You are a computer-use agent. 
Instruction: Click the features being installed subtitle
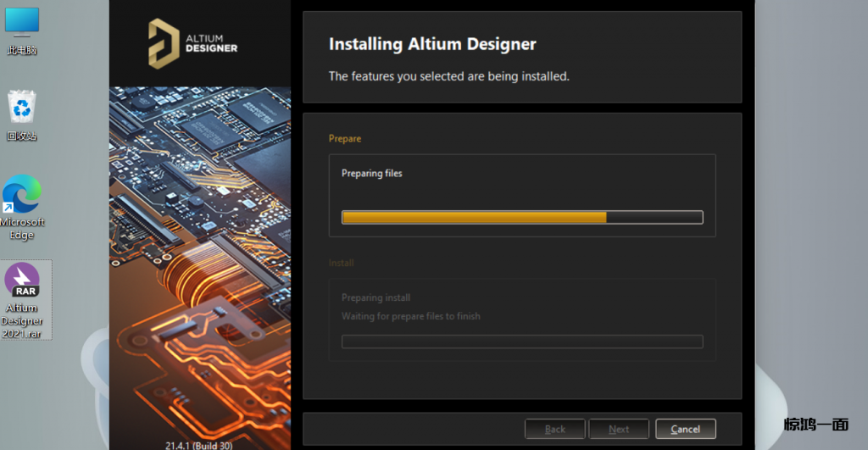[448, 76]
